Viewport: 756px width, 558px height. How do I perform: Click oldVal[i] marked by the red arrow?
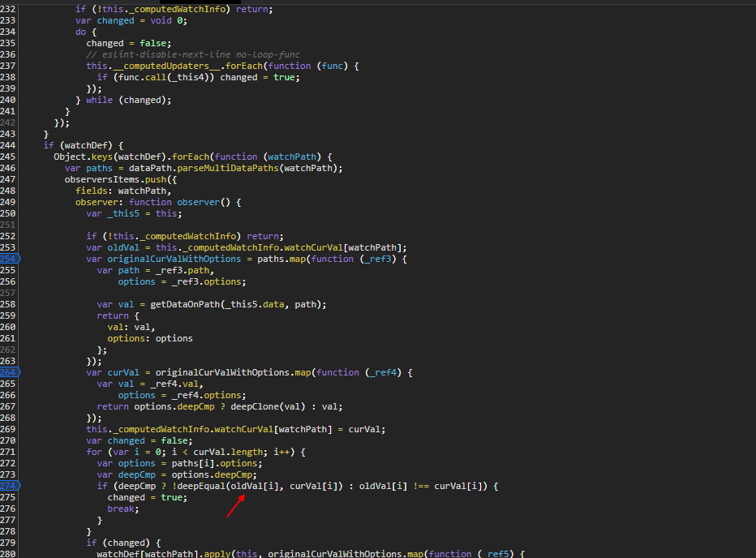point(252,486)
